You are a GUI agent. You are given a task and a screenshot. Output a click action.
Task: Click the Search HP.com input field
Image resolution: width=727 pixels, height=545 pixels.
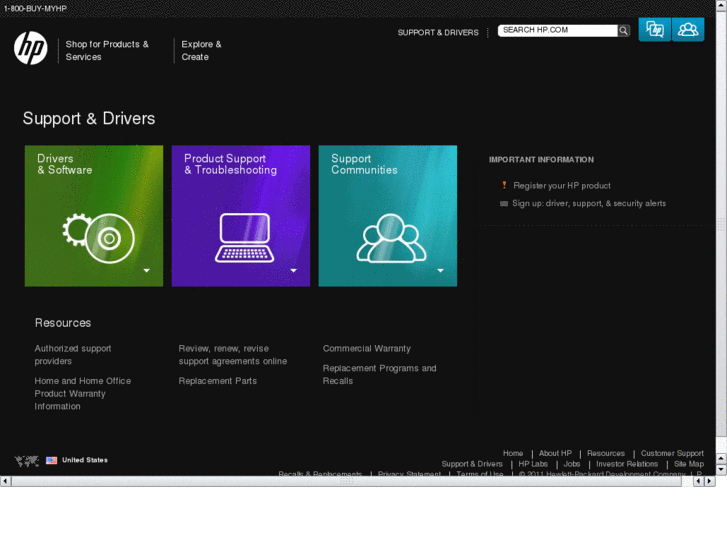coord(556,31)
